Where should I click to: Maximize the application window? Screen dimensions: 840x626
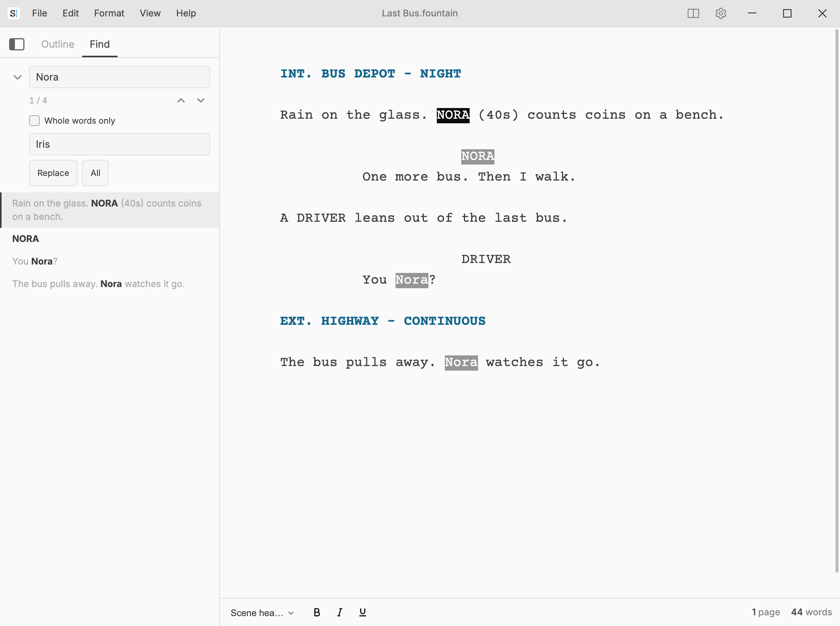click(787, 13)
